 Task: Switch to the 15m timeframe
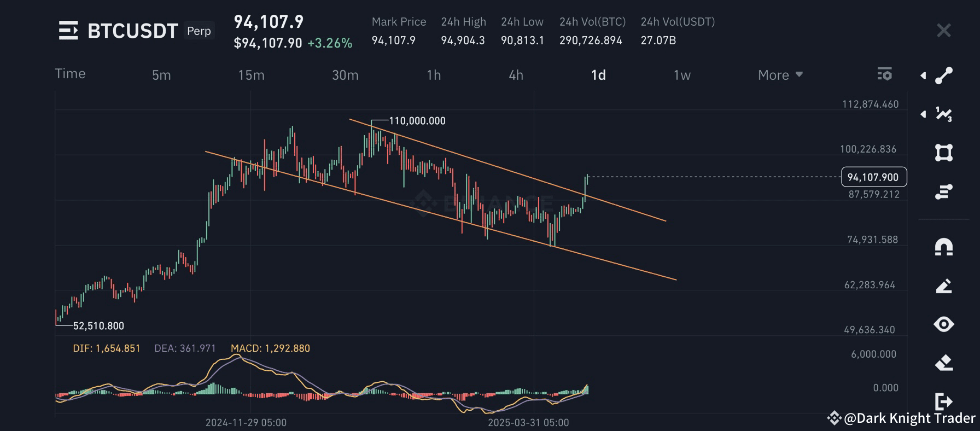point(251,75)
